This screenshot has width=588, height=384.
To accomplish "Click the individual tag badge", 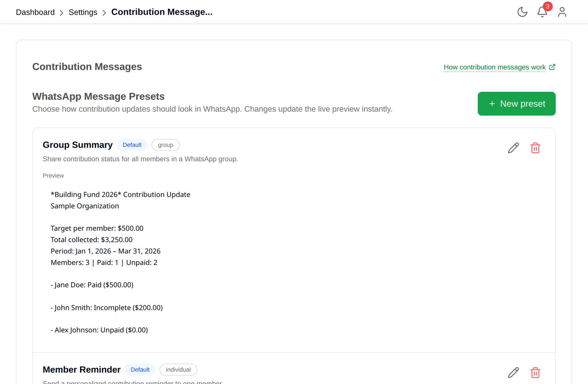I will [x=178, y=370].
